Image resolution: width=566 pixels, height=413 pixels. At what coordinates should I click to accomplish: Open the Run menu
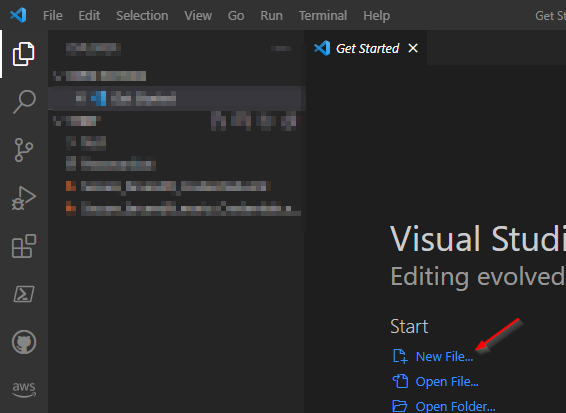(x=271, y=16)
